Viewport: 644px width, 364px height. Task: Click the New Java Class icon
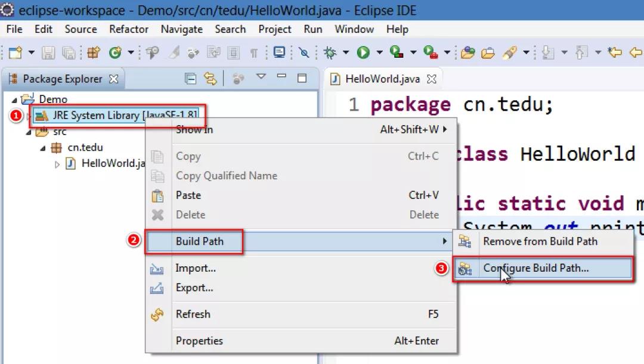click(x=116, y=52)
